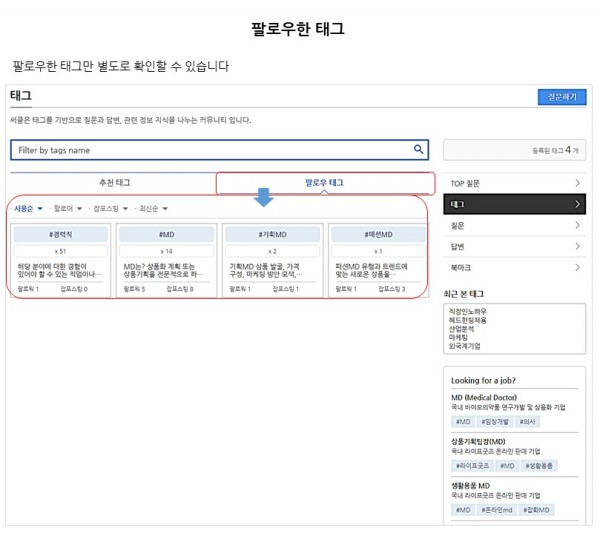Expand the 답변 menu chevron
This screenshot has width=600, height=533.
coord(577,246)
